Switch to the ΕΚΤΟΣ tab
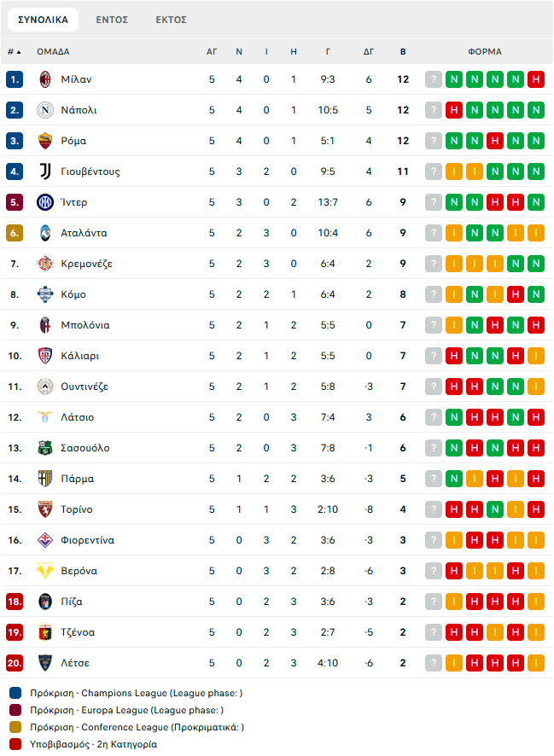The height and width of the screenshot is (756, 554). coord(171,20)
